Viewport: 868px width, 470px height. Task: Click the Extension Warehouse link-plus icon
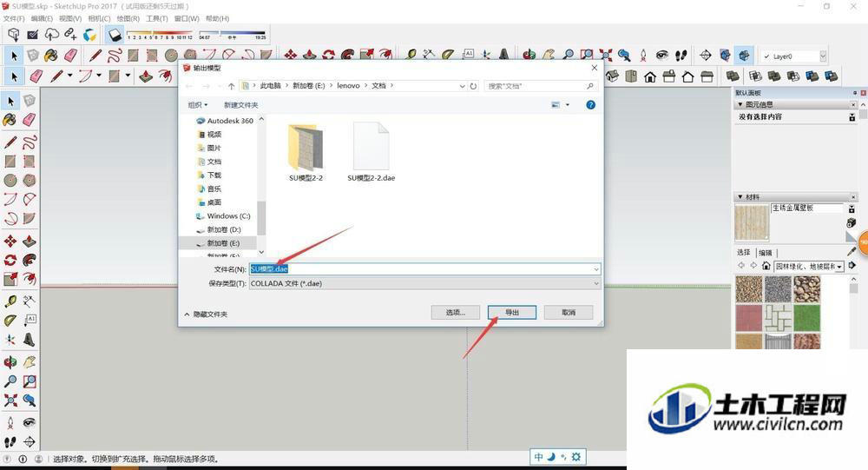pos(70,35)
